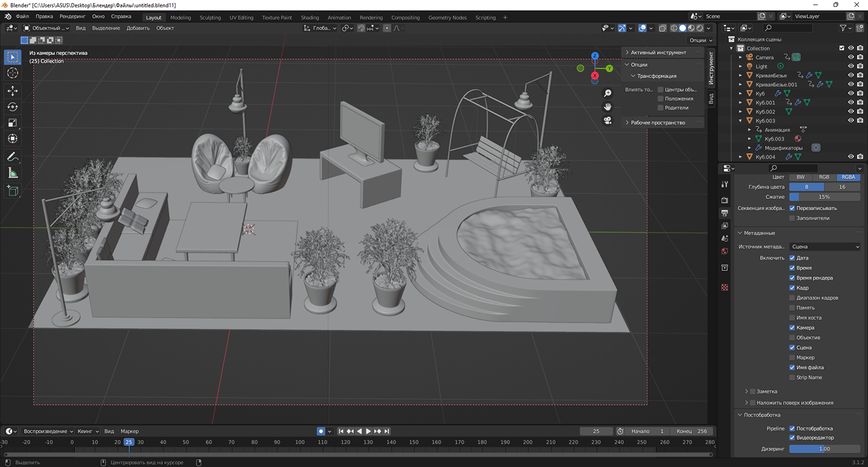Activate the 3D Cursor tool
Screen dimensions: 868x467
click(x=12, y=73)
